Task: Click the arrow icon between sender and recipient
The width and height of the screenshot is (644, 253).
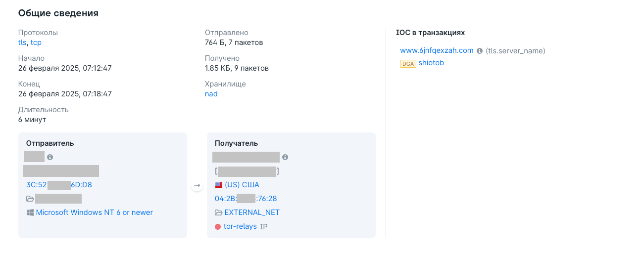Action: pos(197,185)
